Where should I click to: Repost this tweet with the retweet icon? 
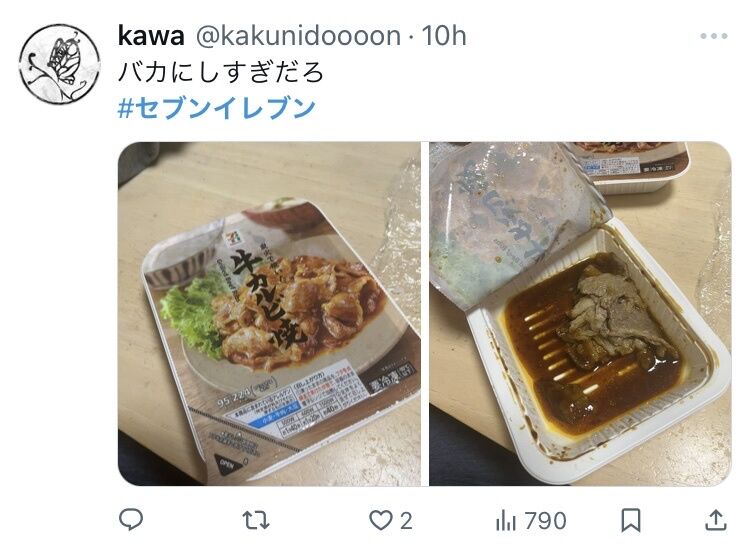pos(256,520)
